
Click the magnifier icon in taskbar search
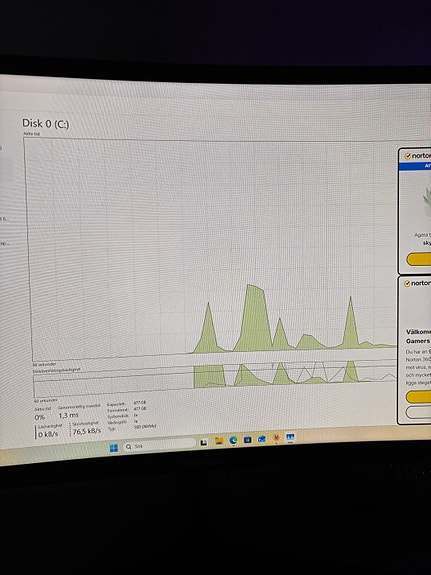point(128,447)
